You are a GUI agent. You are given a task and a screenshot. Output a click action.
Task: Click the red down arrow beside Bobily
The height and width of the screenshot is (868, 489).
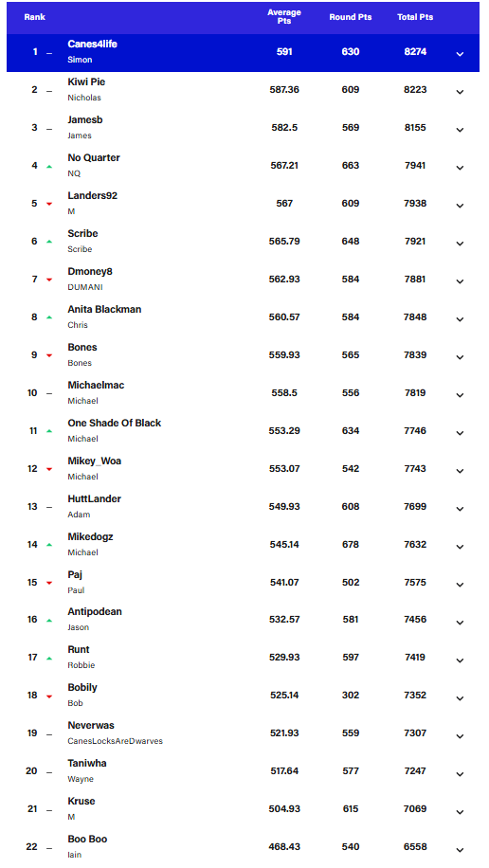pyautogui.click(x=49, y=696)
